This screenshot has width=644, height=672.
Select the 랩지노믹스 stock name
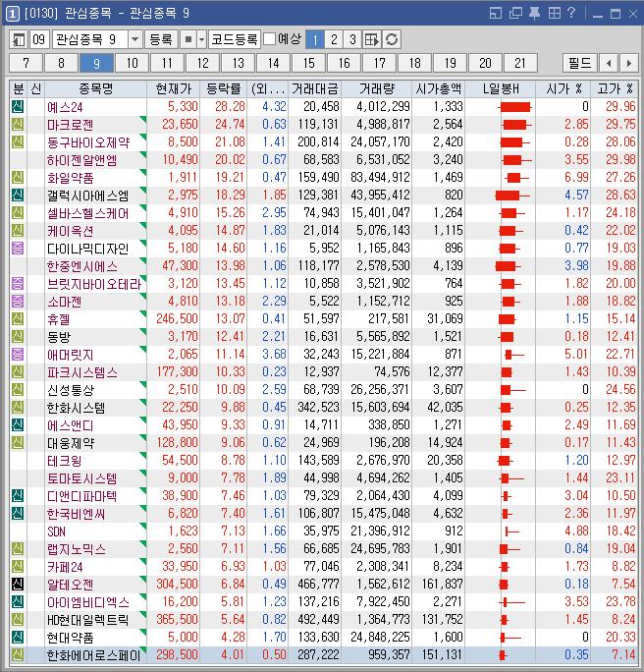(76, 549)
